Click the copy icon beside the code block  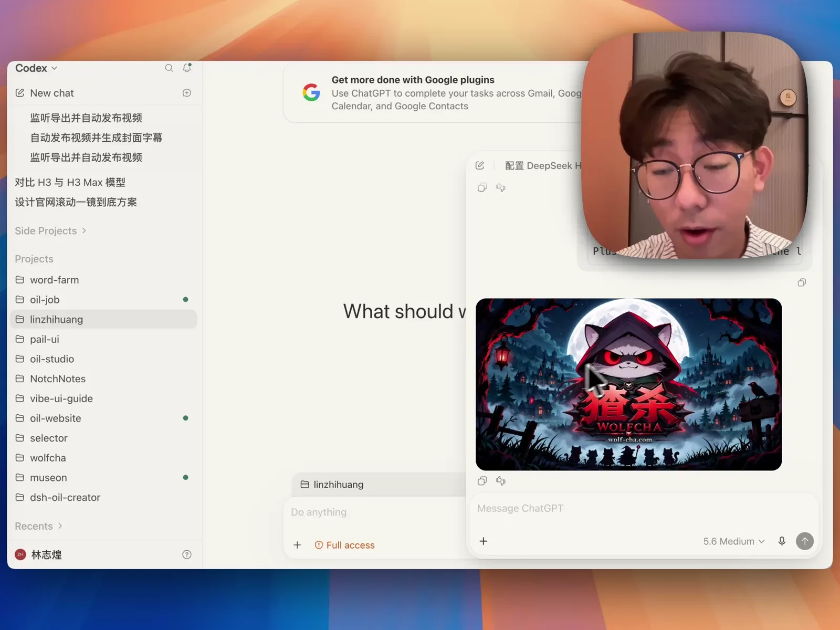pos(802,282)
